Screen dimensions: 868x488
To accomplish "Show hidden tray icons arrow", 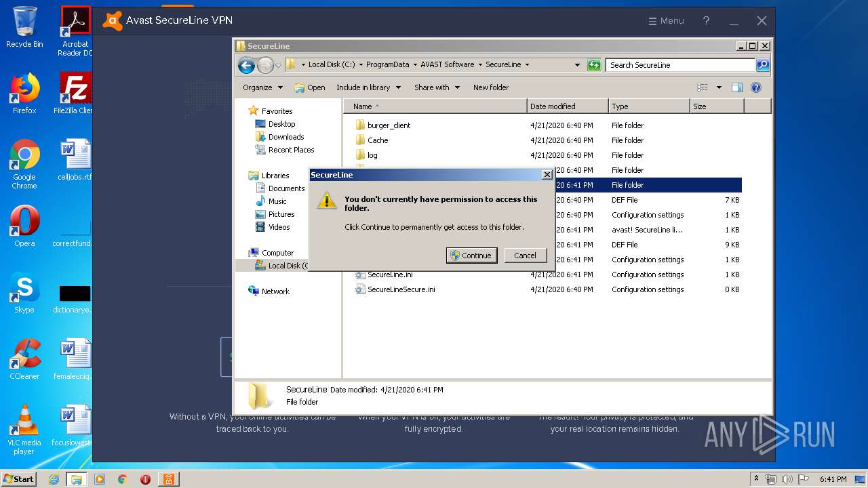I will (757, 479).
